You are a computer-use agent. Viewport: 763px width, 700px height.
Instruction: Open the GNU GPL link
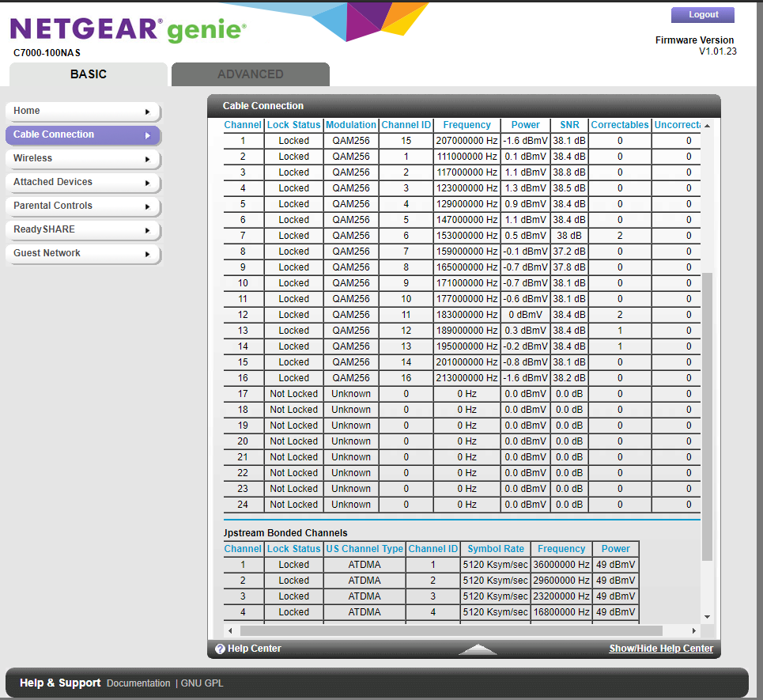(x=204, y=683)
